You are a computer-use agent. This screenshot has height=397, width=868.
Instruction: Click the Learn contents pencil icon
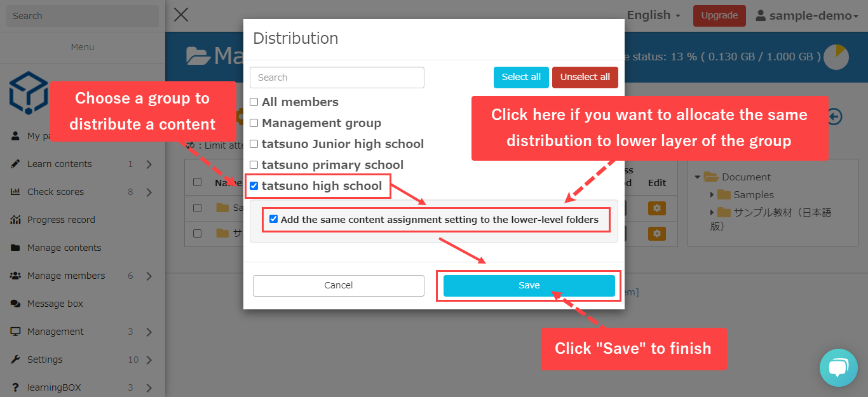click(15, 164)
